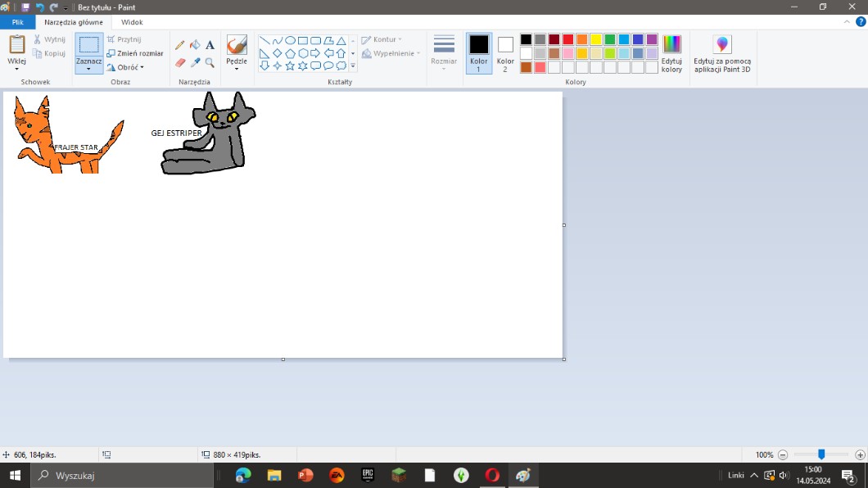Select the Pencil tool
This screenshot has width=868, height=488.
[x=180, y=46]
